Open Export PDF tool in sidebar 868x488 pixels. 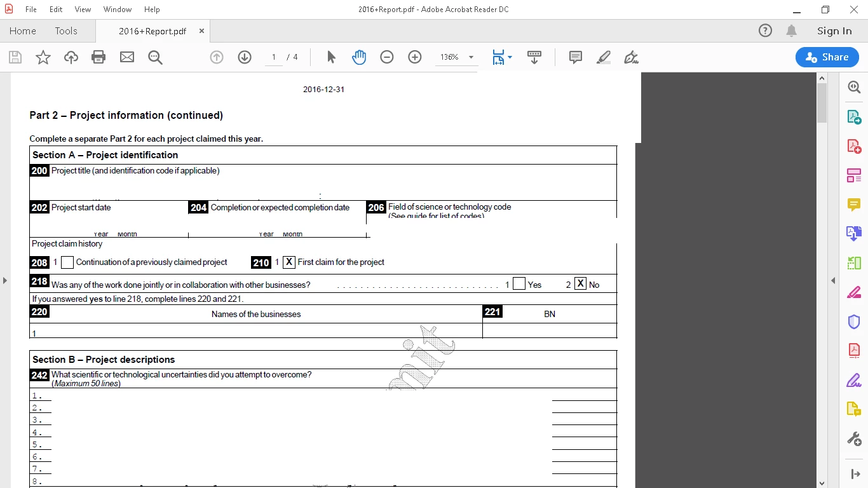point(854,117)
